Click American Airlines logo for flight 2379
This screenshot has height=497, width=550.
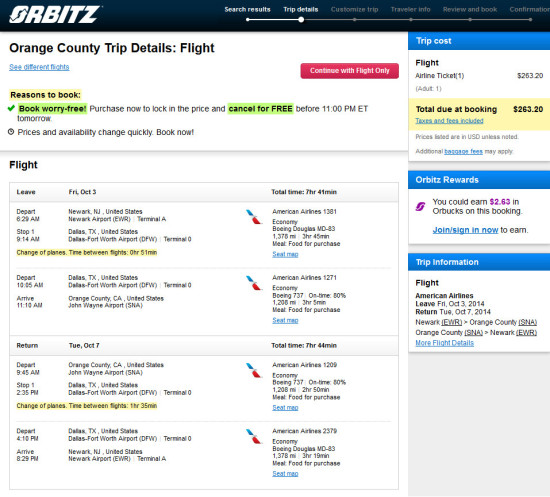(254, 436)
